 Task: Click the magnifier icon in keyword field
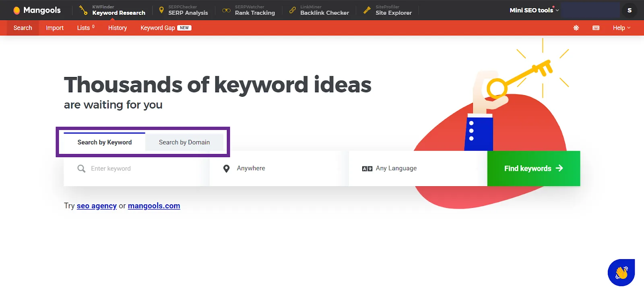click(x=81, y=168)
